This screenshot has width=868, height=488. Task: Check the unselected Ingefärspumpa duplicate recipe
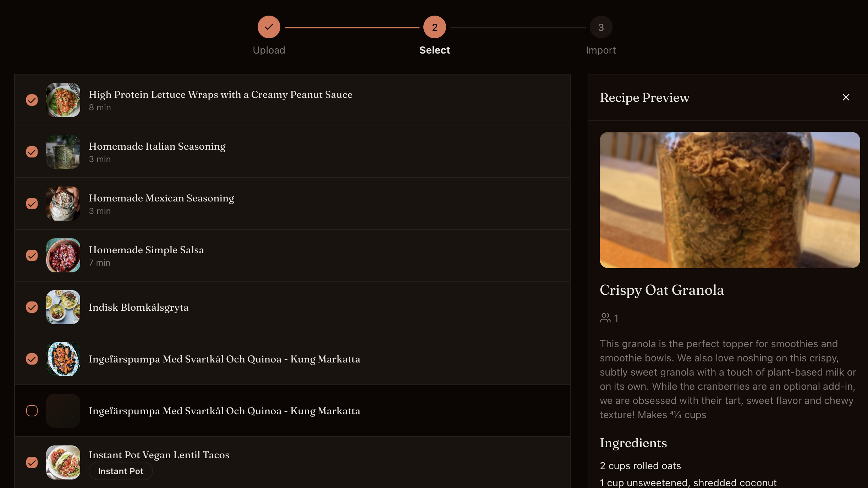point(32,411)
